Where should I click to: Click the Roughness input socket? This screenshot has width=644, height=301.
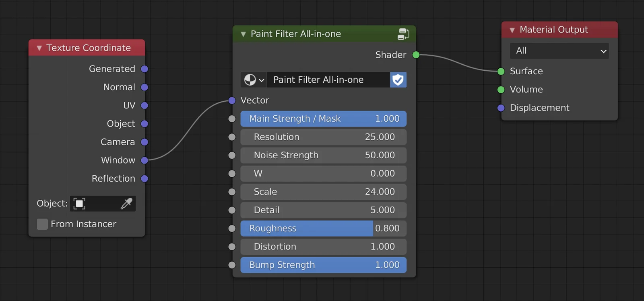(x=232, y=229)
